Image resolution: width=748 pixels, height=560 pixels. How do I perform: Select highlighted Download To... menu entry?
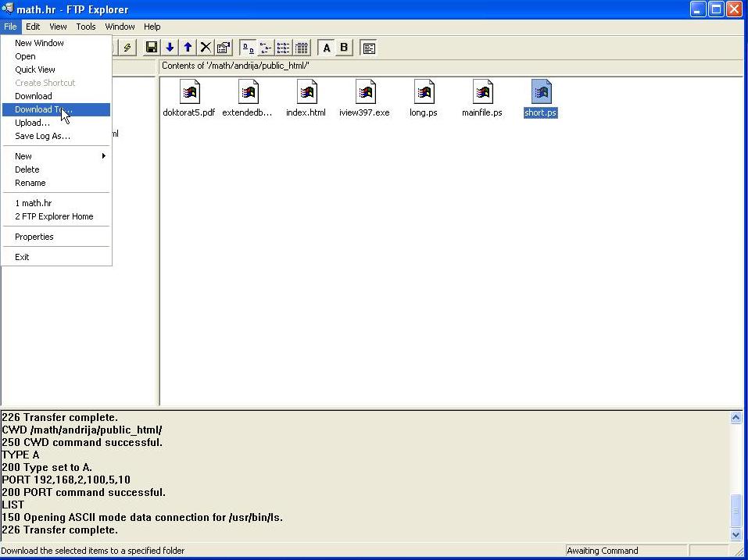[56, 109]
